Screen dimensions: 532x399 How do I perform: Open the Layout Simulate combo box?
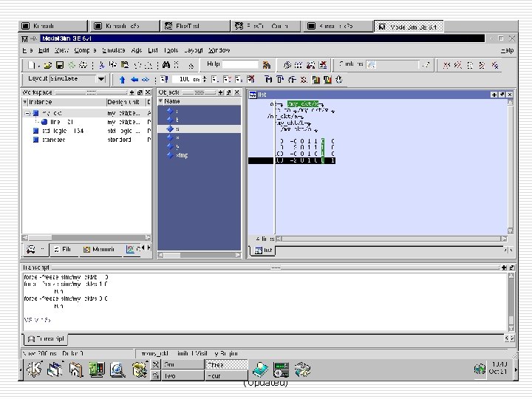(x=78, y=79)
